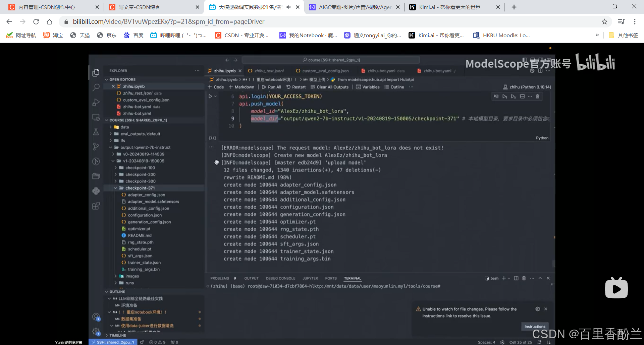
Task: Open the Testing flask icon
Action: pyautogui.click(x=96, y=132)
